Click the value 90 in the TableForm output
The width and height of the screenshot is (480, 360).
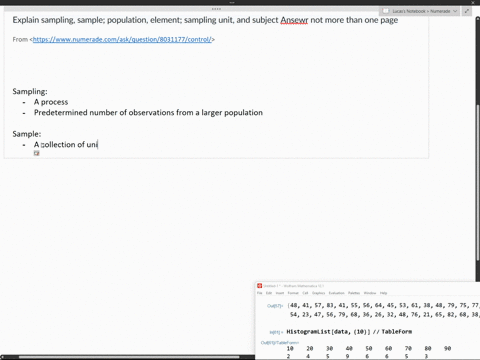[x=447, y=348]
